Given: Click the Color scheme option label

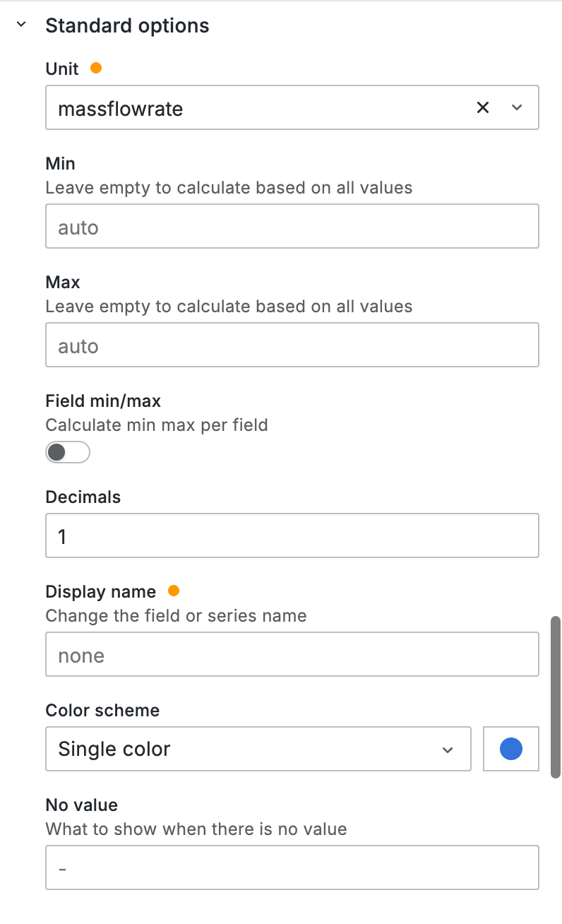Looking at the screenshot, I should pyautogui.click(x=102, y=710).
